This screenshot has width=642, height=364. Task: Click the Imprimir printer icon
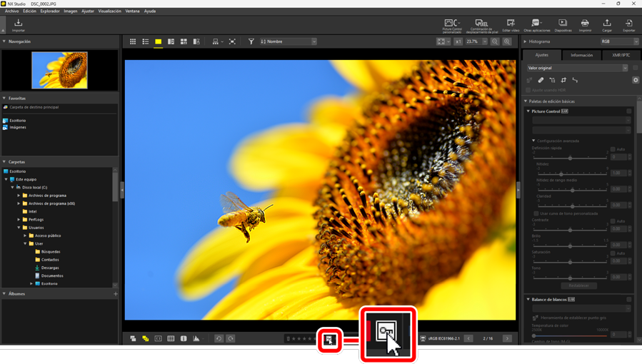click(x=585, y=26)
